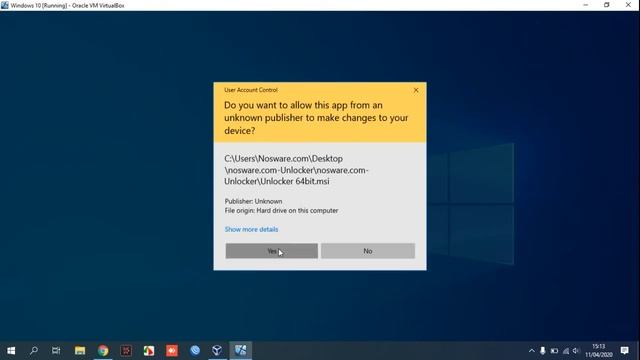Open volume speaker tray icon

576,351
